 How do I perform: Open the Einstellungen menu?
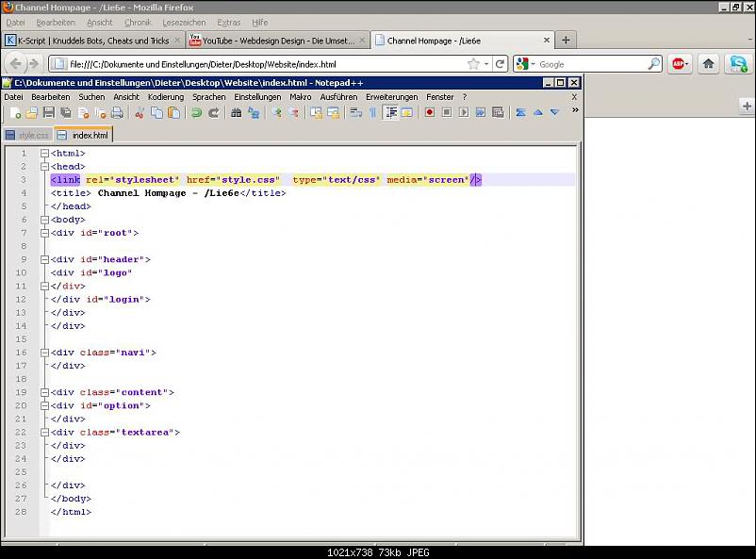coord(257,97)
